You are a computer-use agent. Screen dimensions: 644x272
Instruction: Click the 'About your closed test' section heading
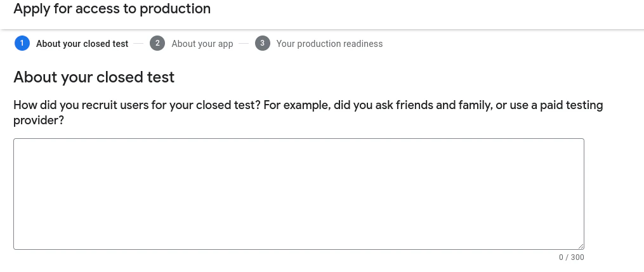pyautogui.click(x=94, y=77)
